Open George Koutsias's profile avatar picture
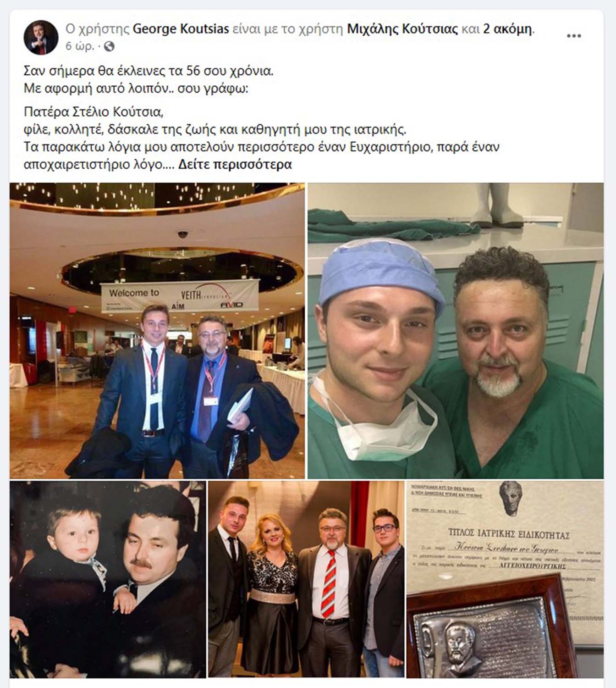Image resolution: width=616 pixels, height=688 pixels. (x=41, y=37)
